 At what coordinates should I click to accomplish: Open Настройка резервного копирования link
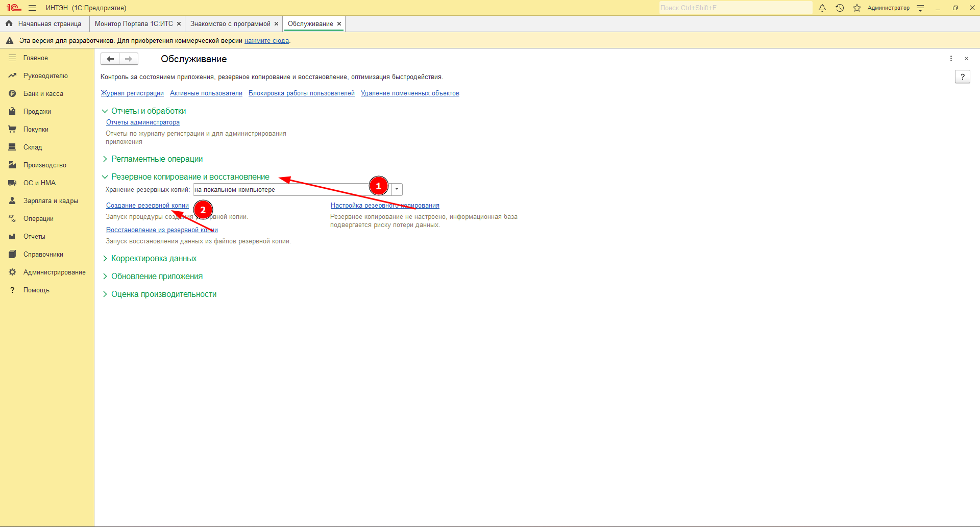pyautogui.click(x=385, y=206)
